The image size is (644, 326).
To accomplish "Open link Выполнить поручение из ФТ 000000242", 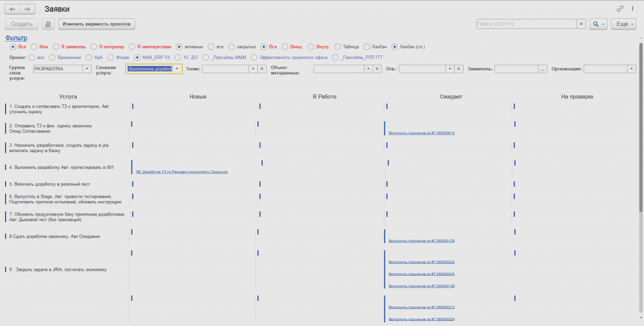I will [421, 262].
